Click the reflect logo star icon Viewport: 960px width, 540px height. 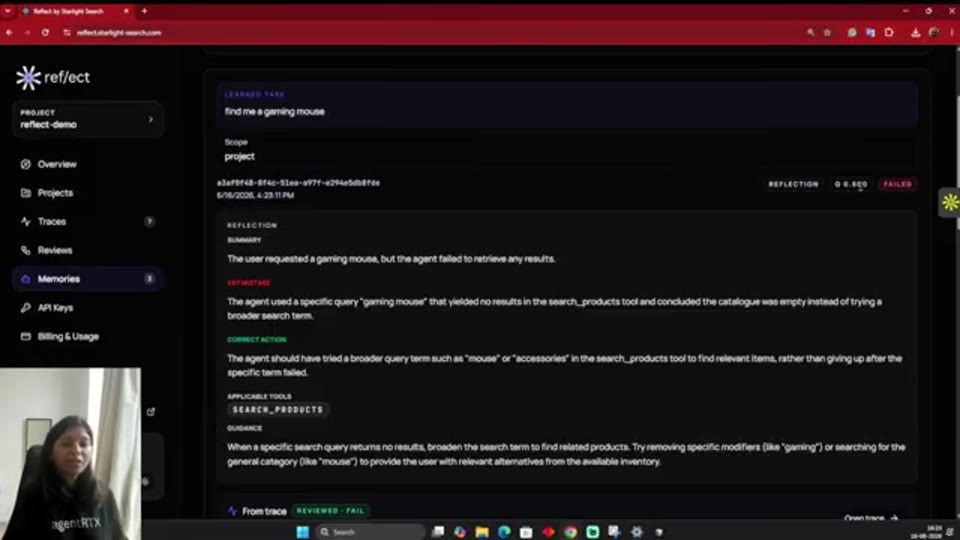tap(28, 78)
